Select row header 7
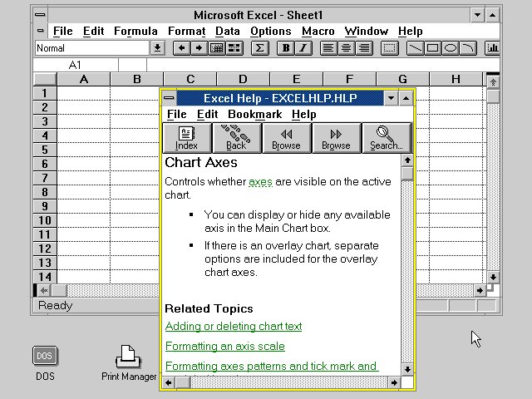Screen dimensions: 532x399 (45, 178)
